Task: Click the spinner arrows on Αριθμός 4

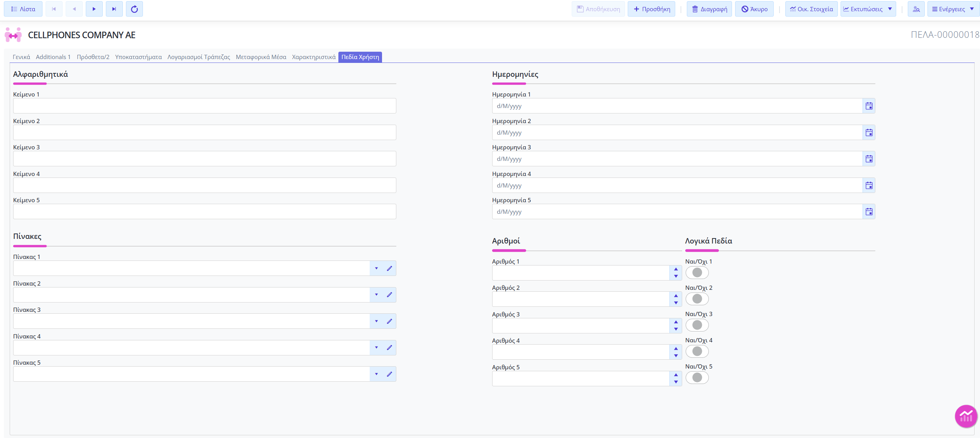Action: pyautogui.click(x=676, y=352)
